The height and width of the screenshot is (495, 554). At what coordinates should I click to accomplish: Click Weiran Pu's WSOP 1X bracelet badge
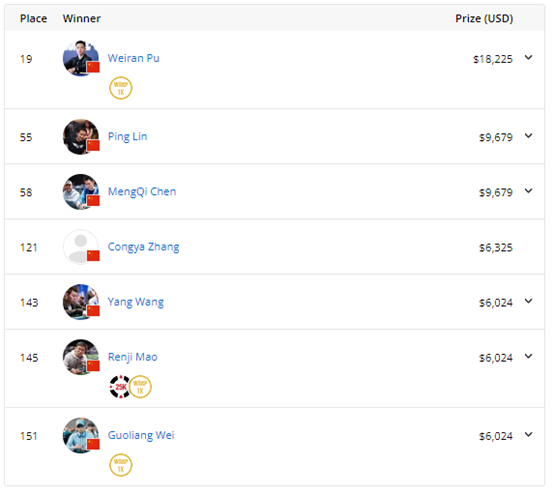[120, 88]
